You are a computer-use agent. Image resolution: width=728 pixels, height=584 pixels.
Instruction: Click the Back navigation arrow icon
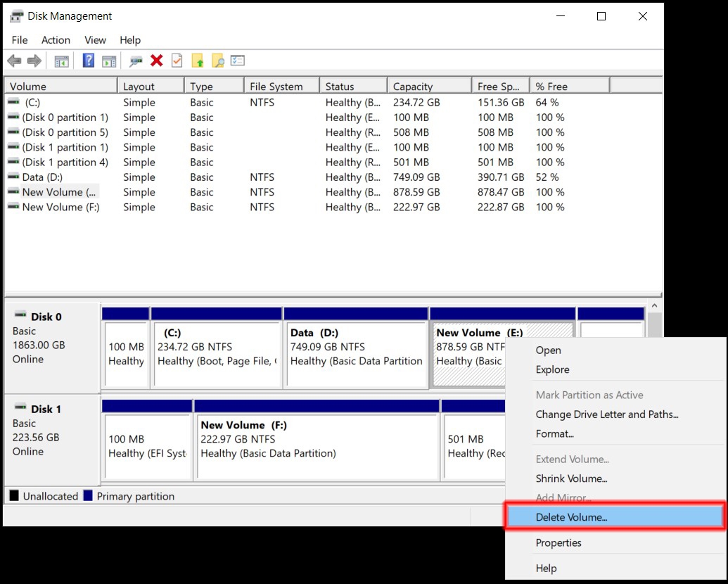(x=13, y=61)
